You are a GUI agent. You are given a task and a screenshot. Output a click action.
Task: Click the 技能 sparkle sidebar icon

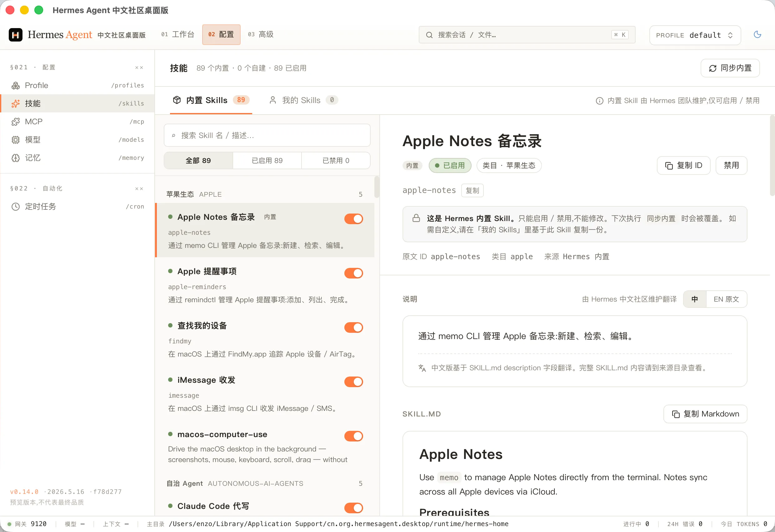tap(16, 104)
